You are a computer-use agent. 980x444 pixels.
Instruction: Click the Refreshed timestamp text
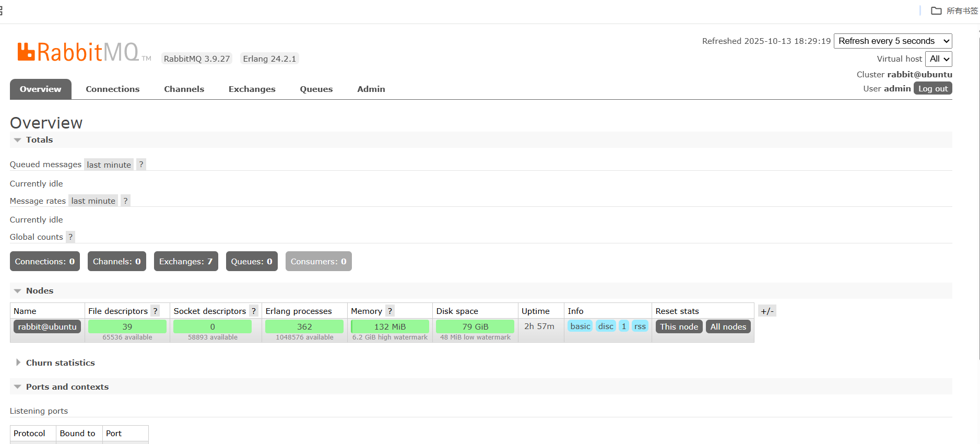[x=766, y=41]
